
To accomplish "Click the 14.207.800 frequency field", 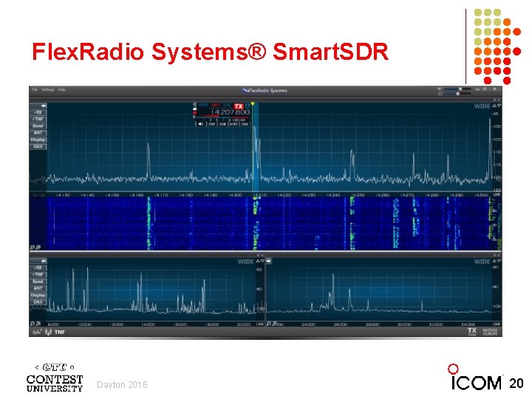I will [231, 112].
